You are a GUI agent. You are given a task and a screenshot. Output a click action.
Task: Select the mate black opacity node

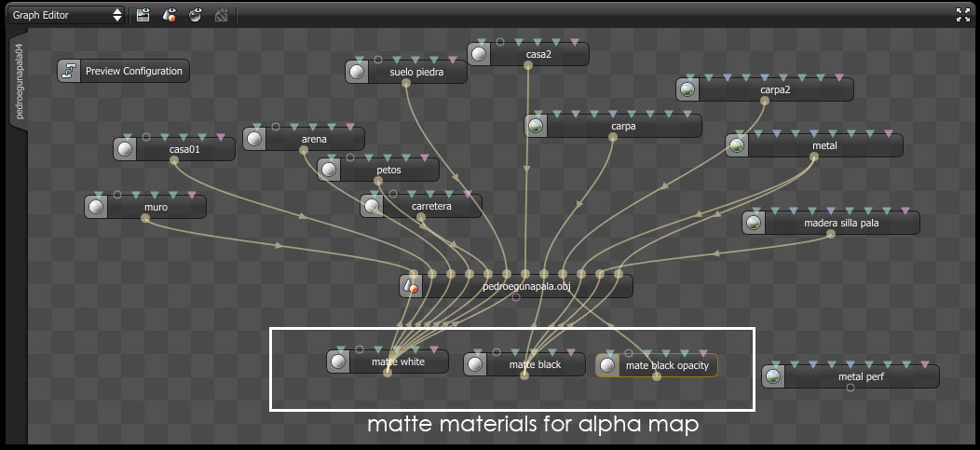tap(656, 365)
